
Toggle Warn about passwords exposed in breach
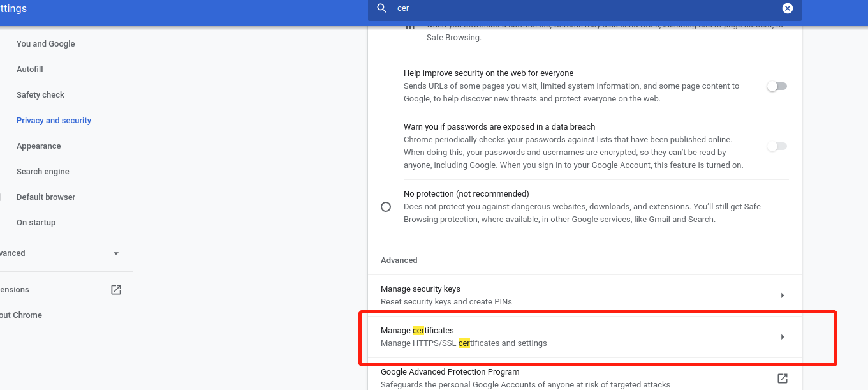tap(777, 146)
